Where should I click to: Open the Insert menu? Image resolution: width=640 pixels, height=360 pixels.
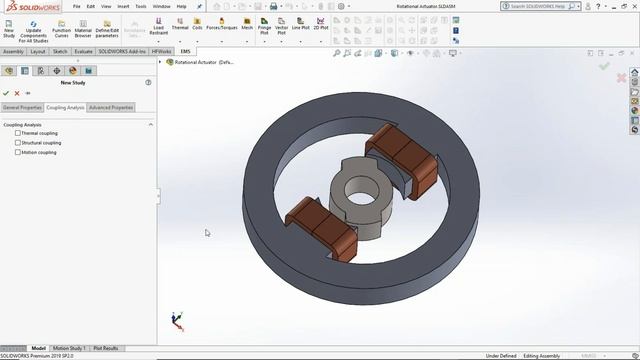[123, 6]
